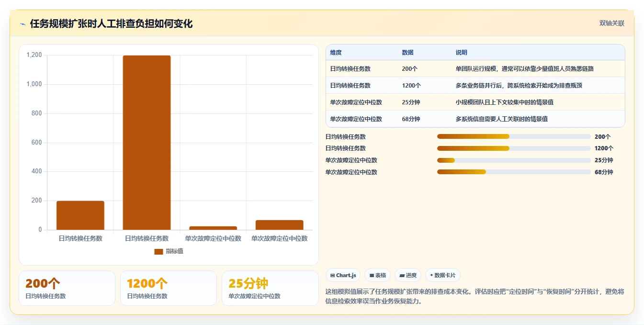644x325 pixels.
Task: Click the 双轴关联 label in header
Action: pyautogui.click(x=612, y=23)
